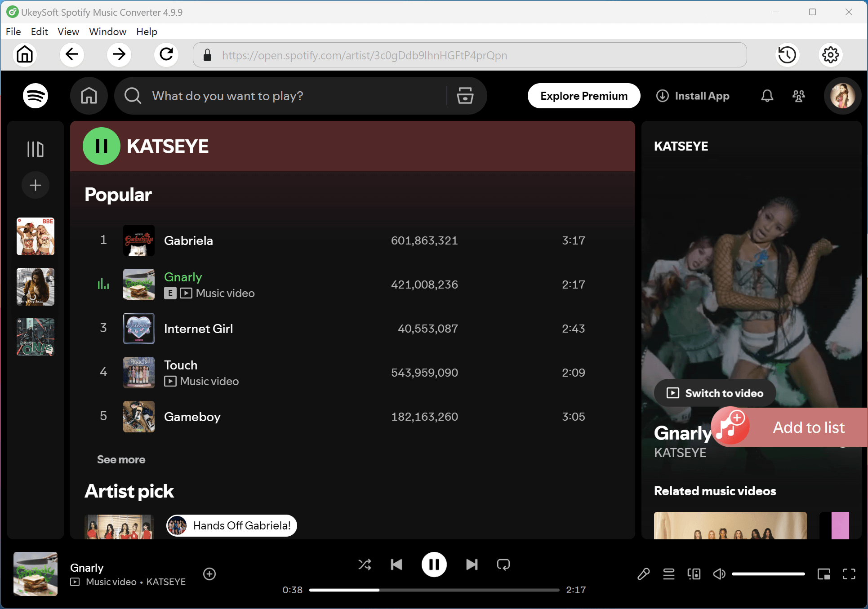
Task: Open the miniplayer picture-in-picture icon
Action: pos(825,574)
